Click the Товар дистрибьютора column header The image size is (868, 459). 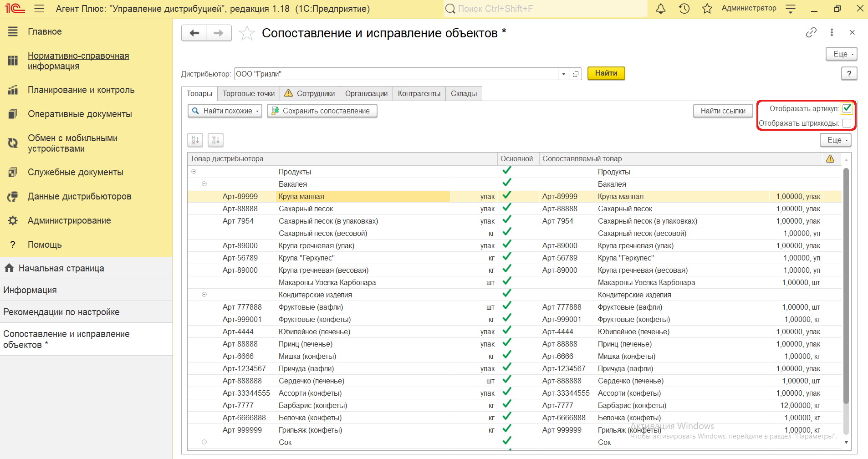click(342, 158)
